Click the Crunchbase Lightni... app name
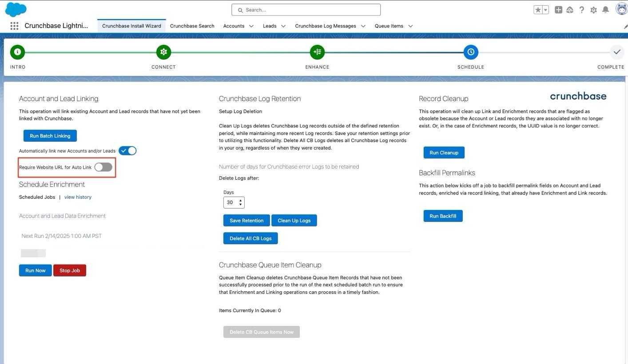Image resolution: width=628 pixels, height=364 pixels. 56,26
